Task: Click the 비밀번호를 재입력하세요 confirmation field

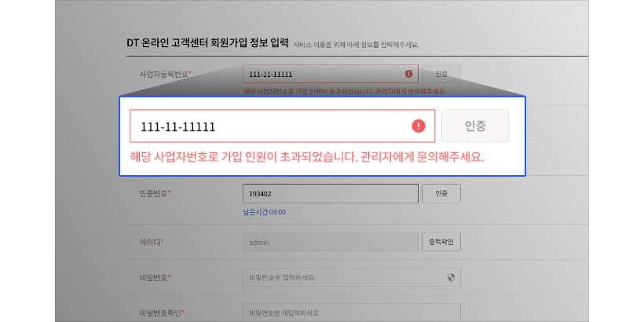Action: 352,312
